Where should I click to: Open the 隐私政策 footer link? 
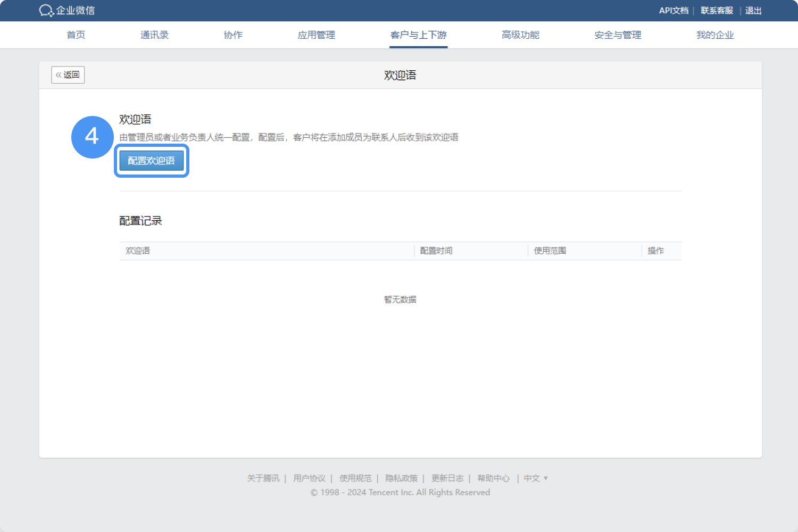(x=401, y=478)
